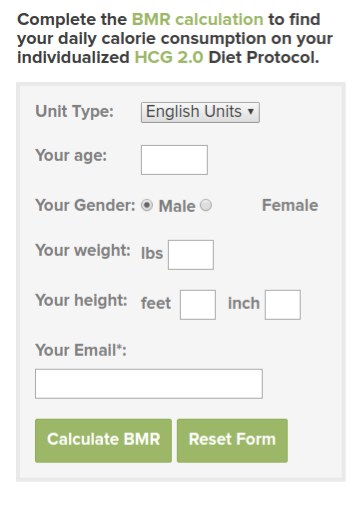The width and height of the screenshot is (362, 506).
Task: Focus the weight lbs input box
Action: [x=191, y=255]
